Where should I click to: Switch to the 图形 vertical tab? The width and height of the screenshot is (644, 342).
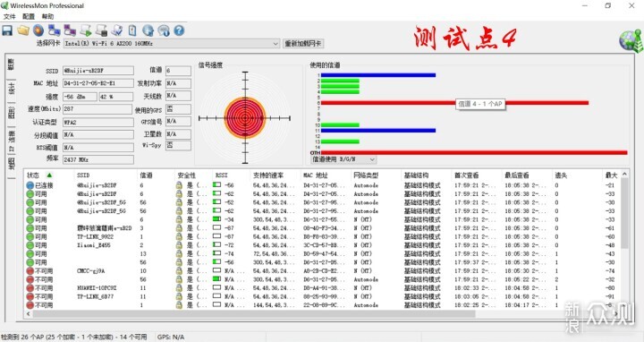[x=12, y=113]
